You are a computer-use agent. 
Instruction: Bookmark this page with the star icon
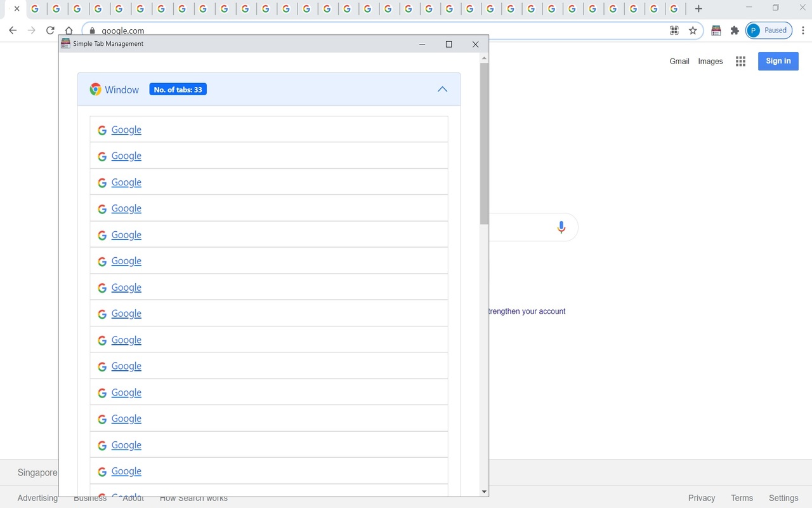pyautogui.click(x=693, y=30)
